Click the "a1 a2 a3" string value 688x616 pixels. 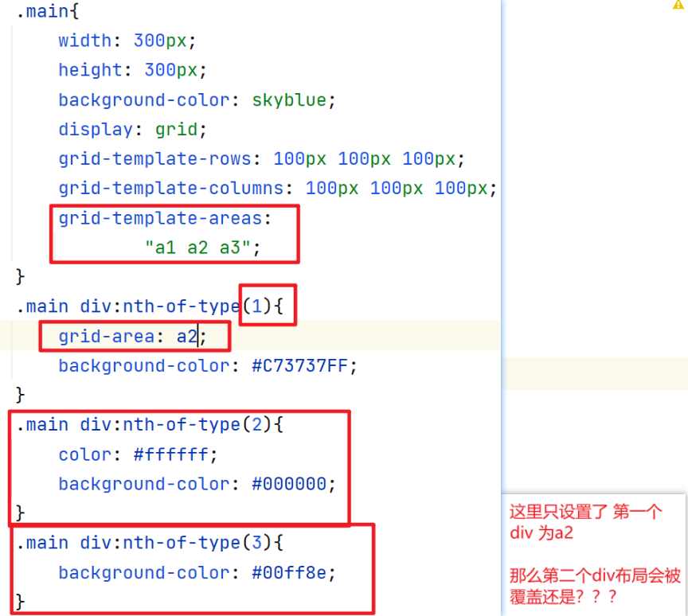coord(203,248)
